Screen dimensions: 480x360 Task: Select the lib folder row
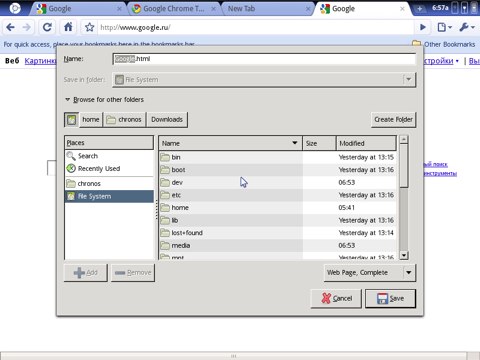coord(277,220)
